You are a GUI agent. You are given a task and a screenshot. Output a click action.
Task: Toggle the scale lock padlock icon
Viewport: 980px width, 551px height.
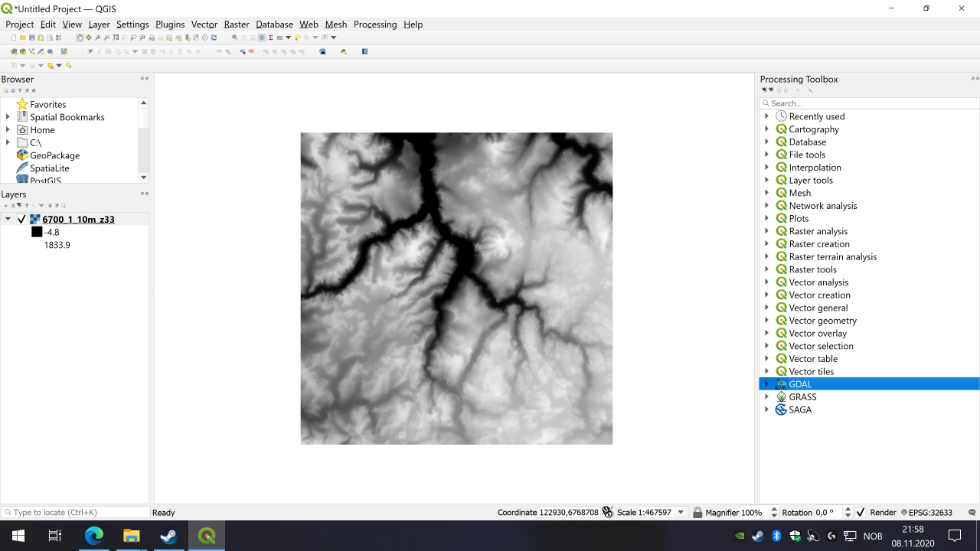click(x=697, y=513)
